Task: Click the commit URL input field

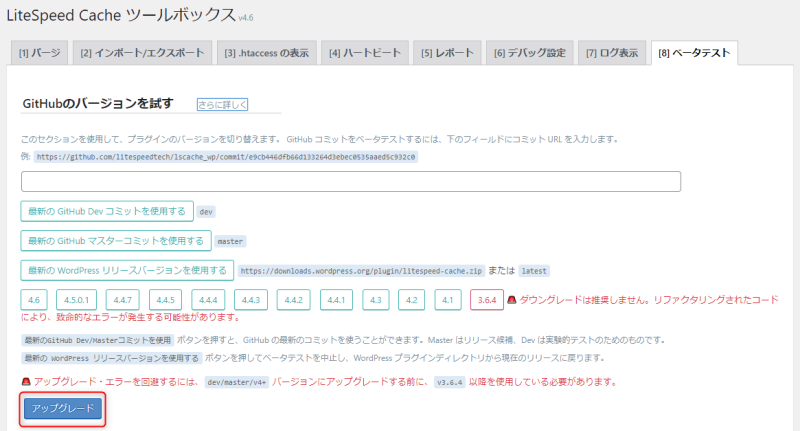Action: coord(350,181)
